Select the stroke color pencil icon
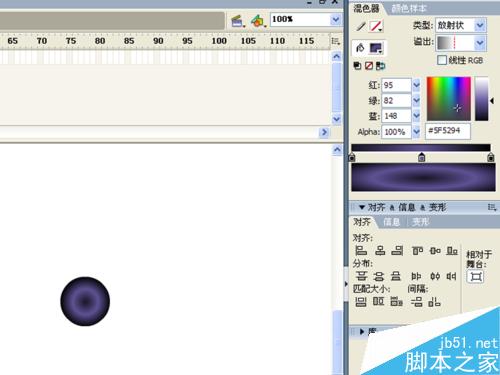 coord(361,26)
